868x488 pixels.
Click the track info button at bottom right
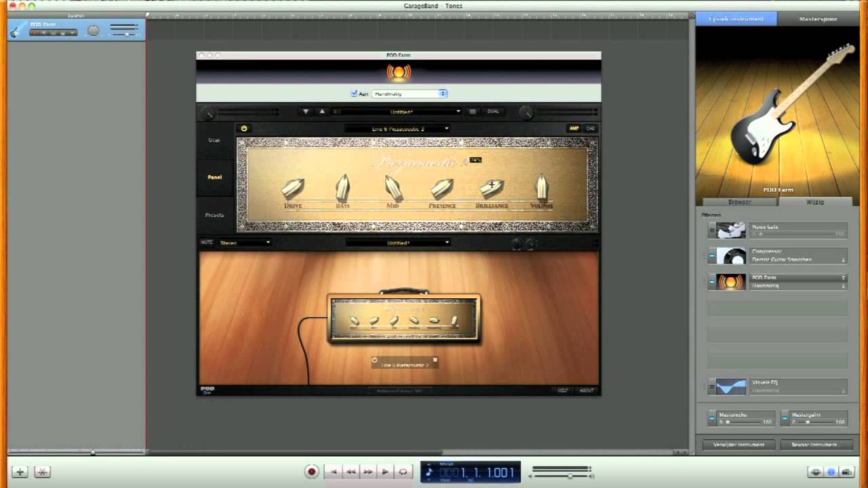(831, 472)
